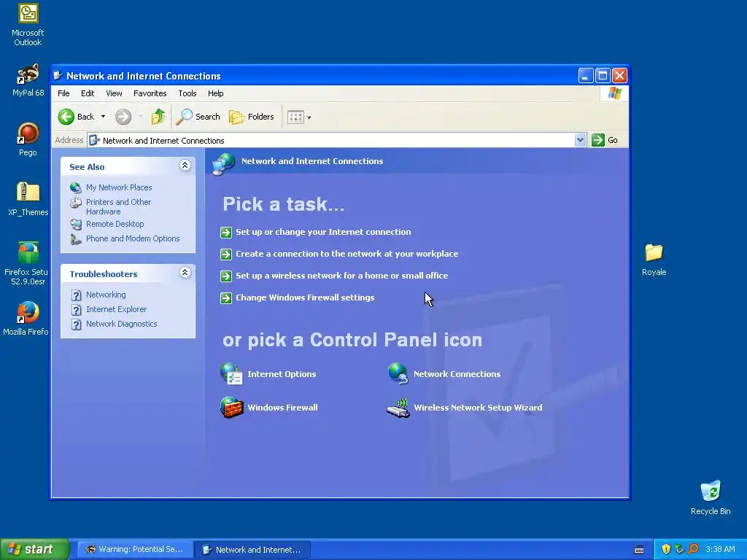Click Create a connection to workplace network
Image resolution: width=747 pixels, height=560 pixels.
(x=347, y=254)
